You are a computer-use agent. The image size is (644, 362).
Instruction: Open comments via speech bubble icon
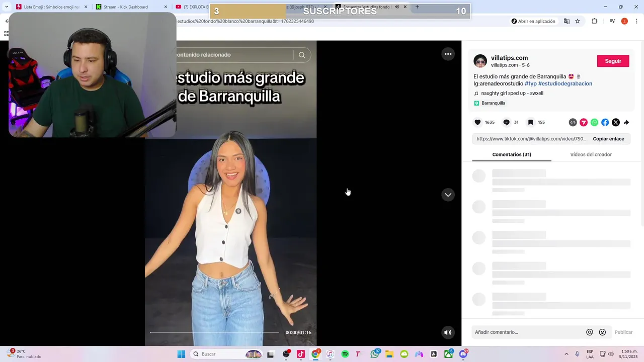coord(506,122)
